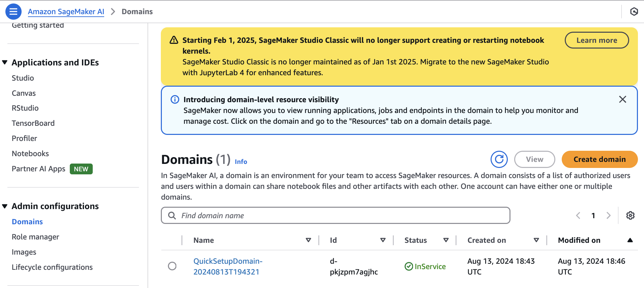This screenshot has width=644, height=288.
Task: Open QuickSetupDomain-20240813T194321 domain link
Action: (x=228, y=266)
